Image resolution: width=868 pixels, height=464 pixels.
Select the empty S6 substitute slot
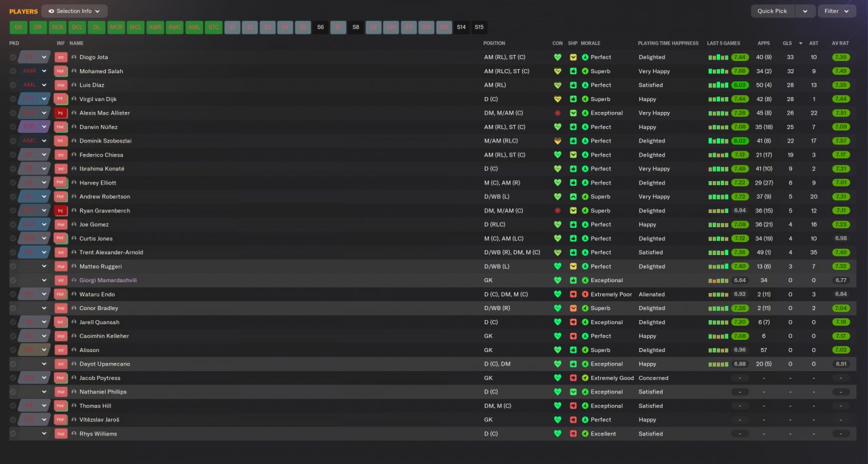coord(321,27)
